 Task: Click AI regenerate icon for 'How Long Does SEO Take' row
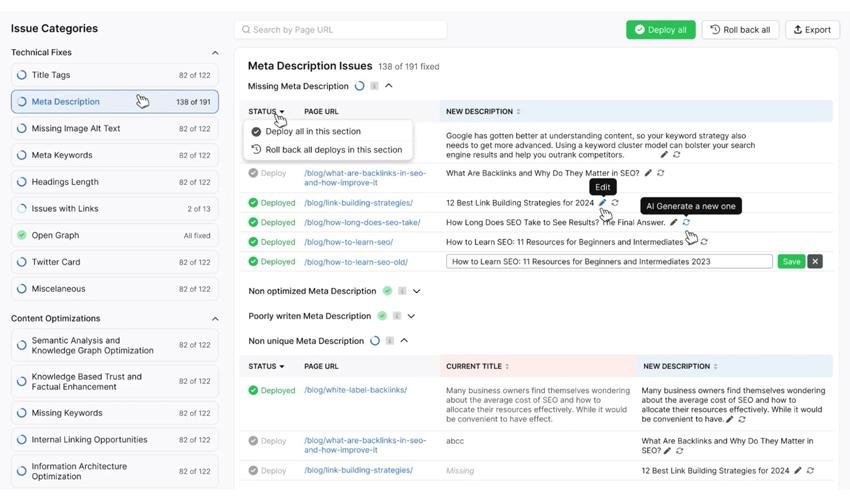click(x=686, y=222)
